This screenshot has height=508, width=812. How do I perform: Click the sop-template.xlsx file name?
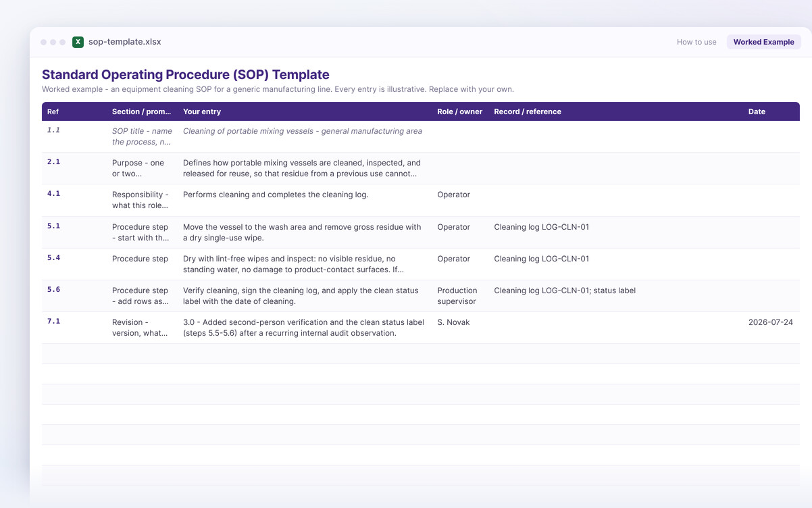coord(124,42)
